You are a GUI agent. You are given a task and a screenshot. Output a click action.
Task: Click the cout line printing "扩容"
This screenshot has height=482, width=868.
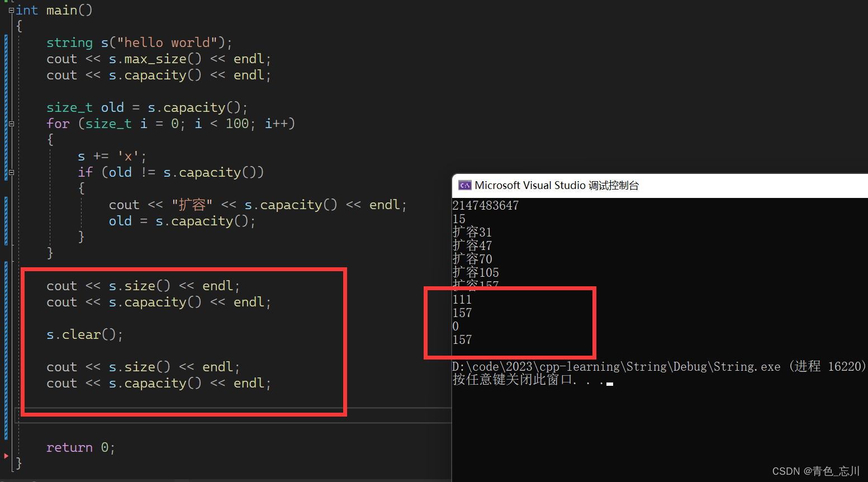pyautogui.click(x=258, y=205)
